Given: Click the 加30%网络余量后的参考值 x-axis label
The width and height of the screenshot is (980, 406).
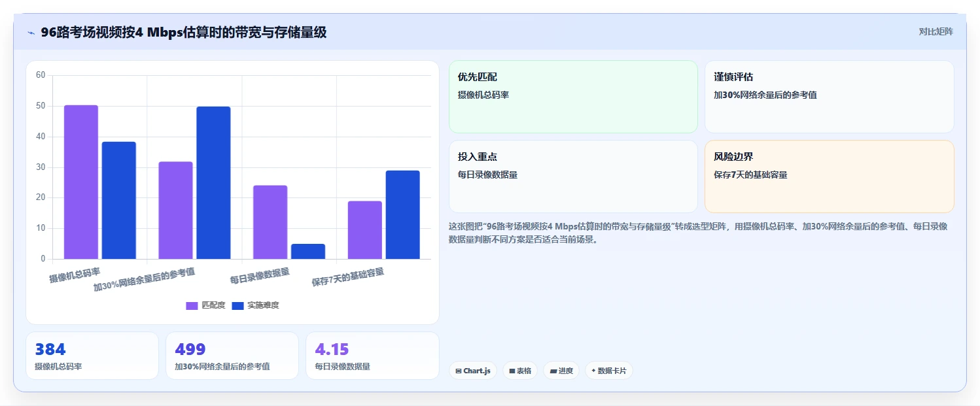Looking at the screenshot, I should point(144,279).
